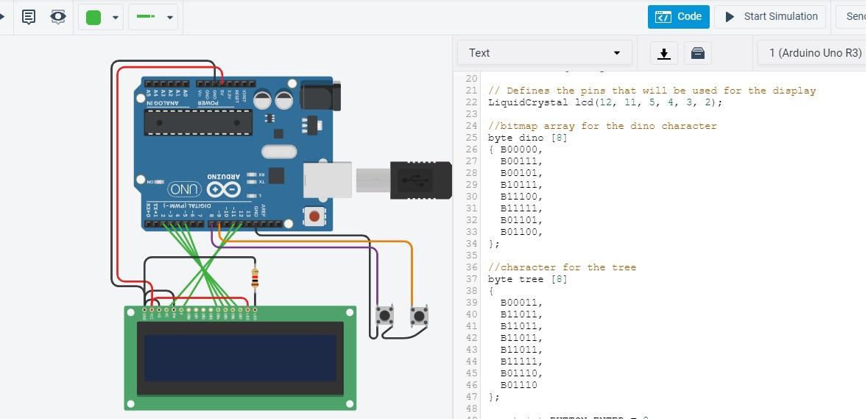Click comment '//character for the tree'

point(562,267)
